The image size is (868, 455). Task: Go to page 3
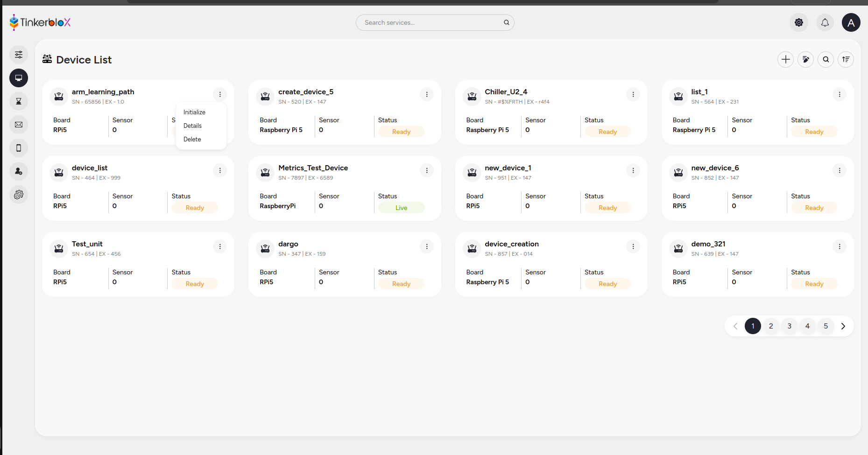[x=790, y=326]
